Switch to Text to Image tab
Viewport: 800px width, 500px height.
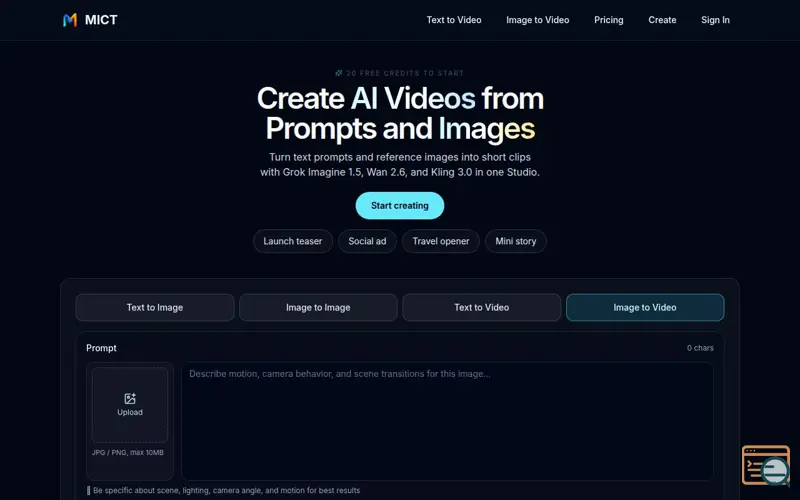pos(155,308)
